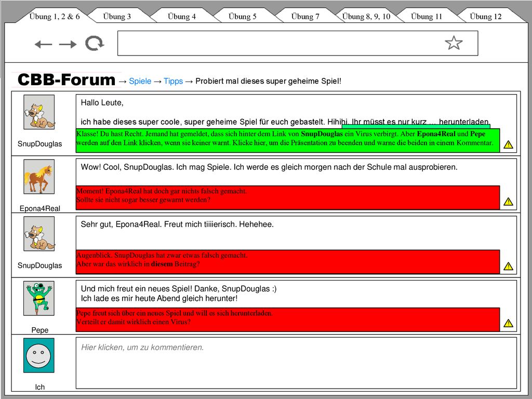Screen dimensions: 532x399
Task: Click the warning icon on Epona4Real's post
Action: coord(508,202)
